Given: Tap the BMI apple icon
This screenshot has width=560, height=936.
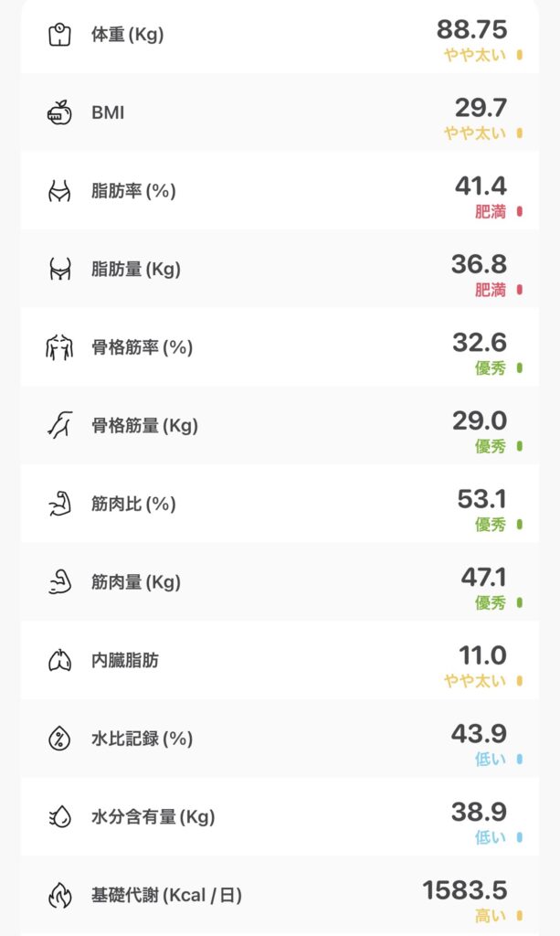Looking at the screenshot, I should (x=59, y=113).
